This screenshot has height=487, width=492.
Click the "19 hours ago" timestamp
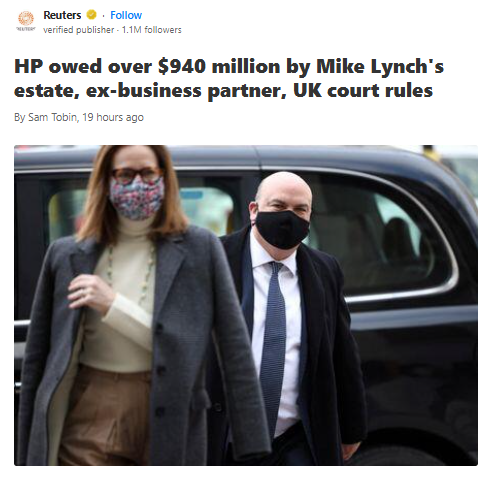click(113, 117)
